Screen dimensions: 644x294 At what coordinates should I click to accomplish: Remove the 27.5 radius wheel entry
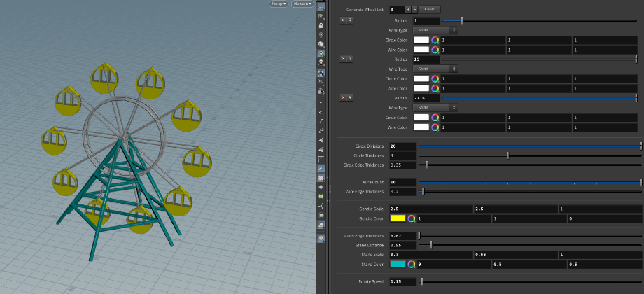coord(343,97)
